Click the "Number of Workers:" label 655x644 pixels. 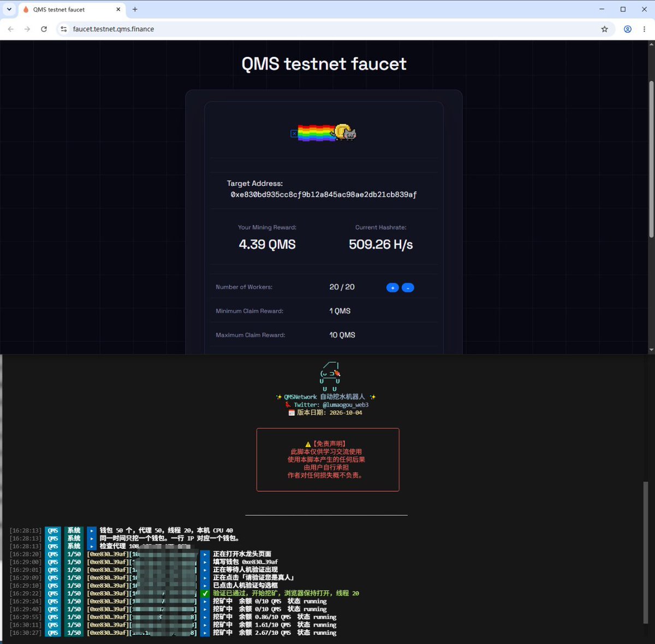[244, 287]
